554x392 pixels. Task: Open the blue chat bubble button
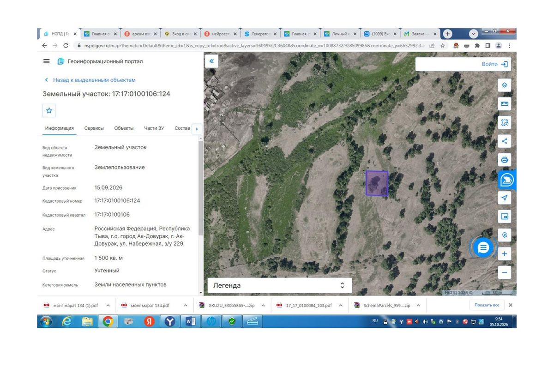483,248
